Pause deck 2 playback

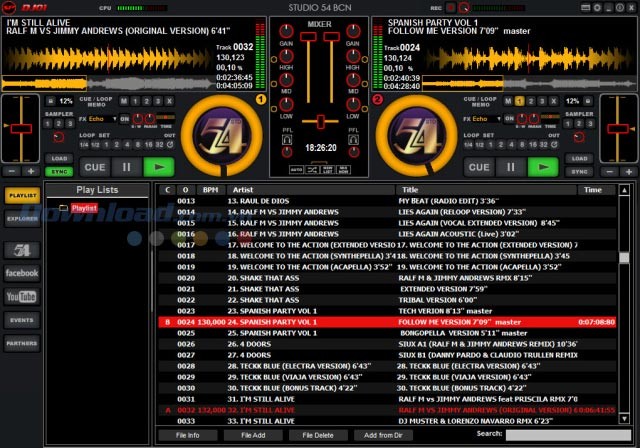click(511, 167)
